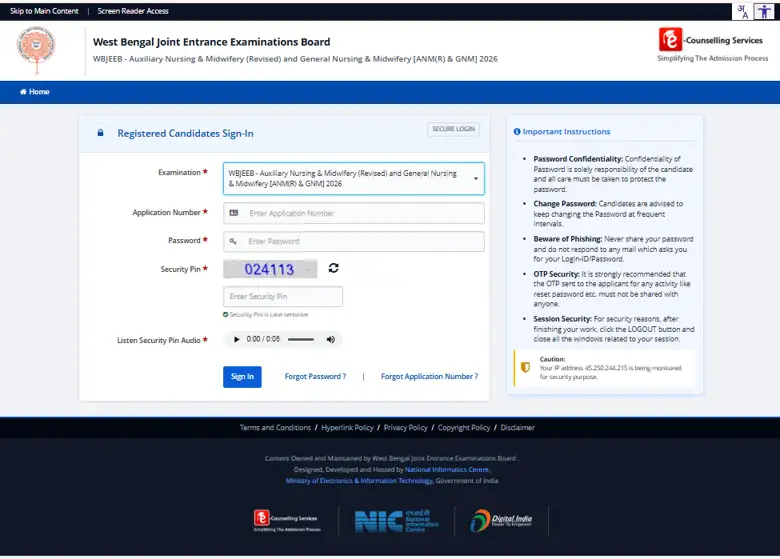Visit National Informatics Centre link
Screen dimensions: 780x559
click(x=447, y=469)
